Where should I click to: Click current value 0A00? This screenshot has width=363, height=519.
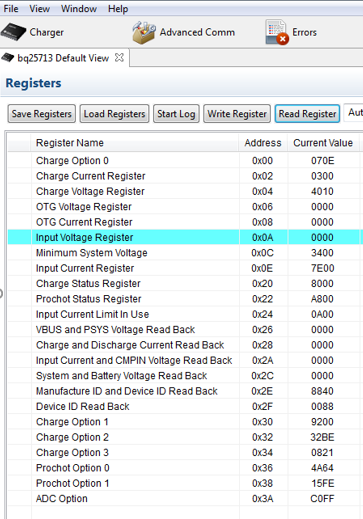[x=323, y=314]
